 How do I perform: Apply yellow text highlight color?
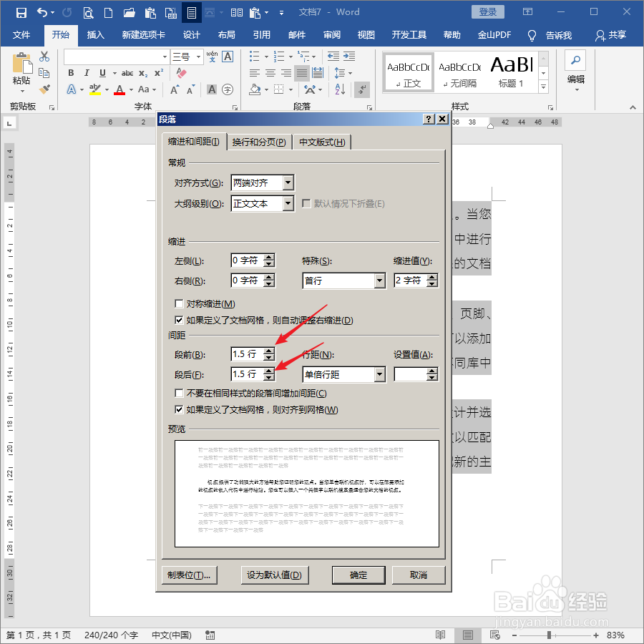pos(95,89)
